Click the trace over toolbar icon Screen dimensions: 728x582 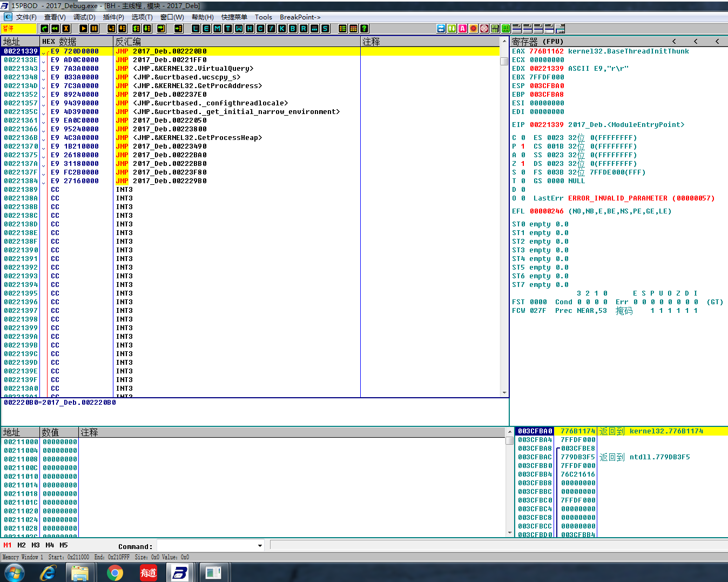(147, 28)
